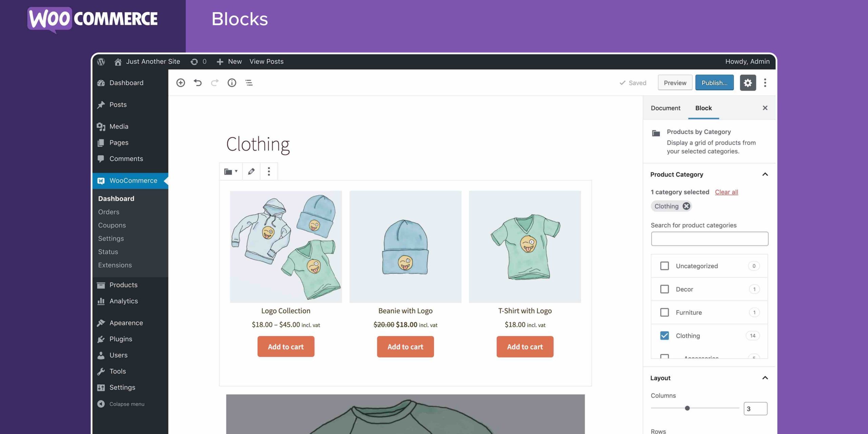Adjust the Columns slider
Screen dimensions: 868x434
coord(688,408)
